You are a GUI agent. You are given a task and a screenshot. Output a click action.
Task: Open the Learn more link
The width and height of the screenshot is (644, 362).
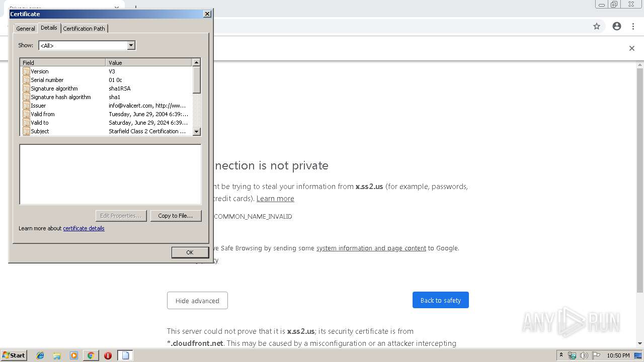pos(275,199)
